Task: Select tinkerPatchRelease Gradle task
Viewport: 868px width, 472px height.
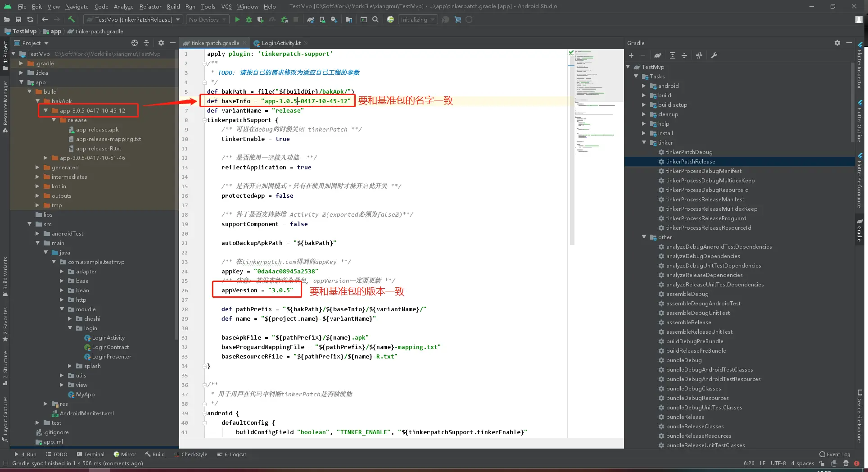Action: (690, 161)
